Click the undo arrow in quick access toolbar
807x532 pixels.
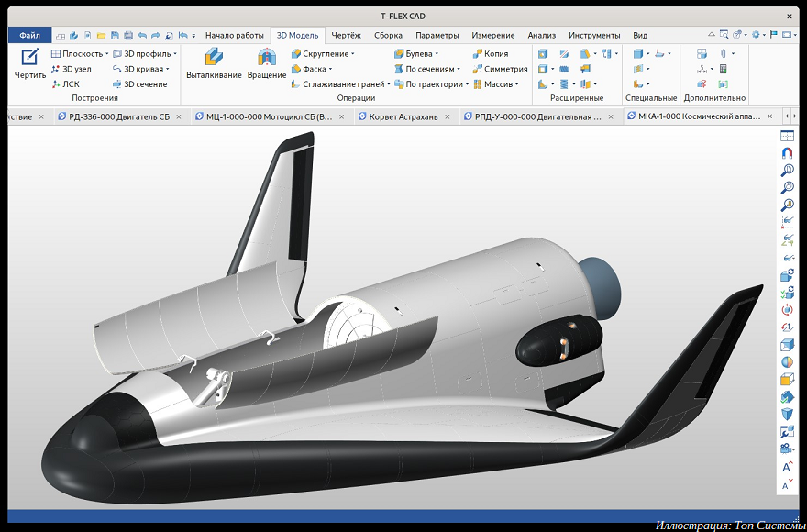click(x=142, y=36)
